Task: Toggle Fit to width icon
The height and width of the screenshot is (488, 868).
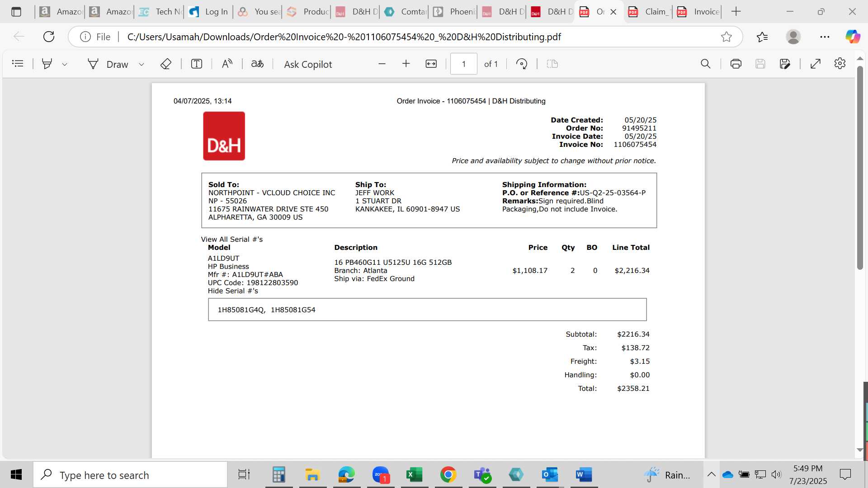Action: tap(431, 64)
